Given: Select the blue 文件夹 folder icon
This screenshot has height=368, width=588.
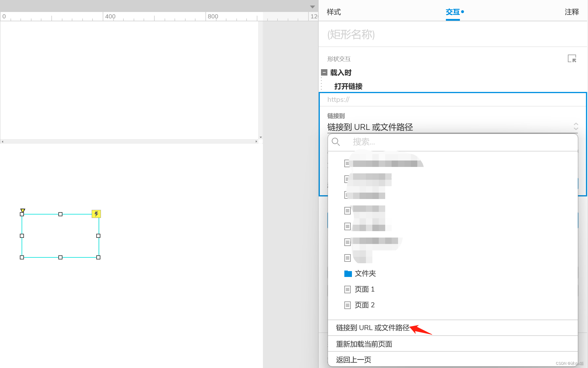Looking at the screenshot, I should pos(348,274).
